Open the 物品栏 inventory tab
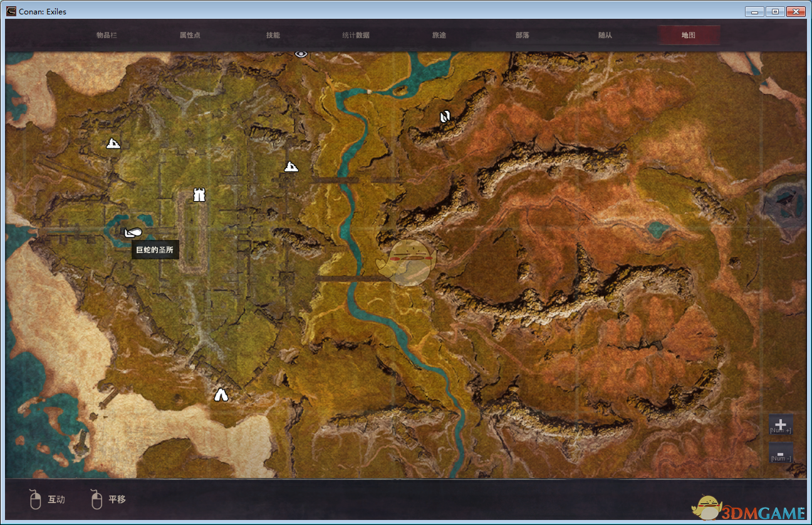This screenshot has height=525, width=812. pyautogui.click(x=107, y=35)
